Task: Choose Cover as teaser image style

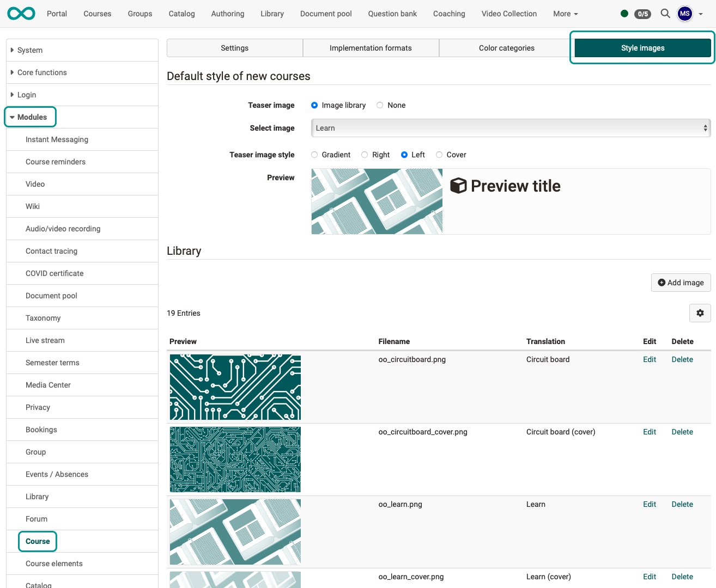Action: click(x=439, y=155)
